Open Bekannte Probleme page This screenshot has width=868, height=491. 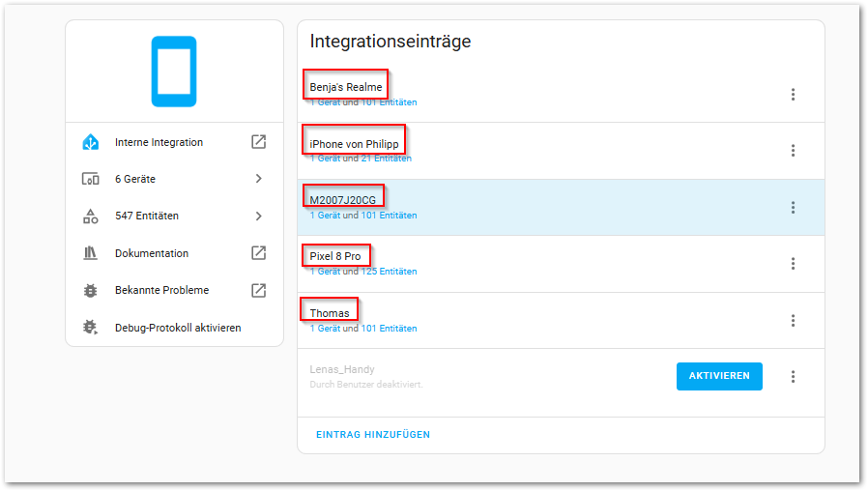click(x=161, y=290)
